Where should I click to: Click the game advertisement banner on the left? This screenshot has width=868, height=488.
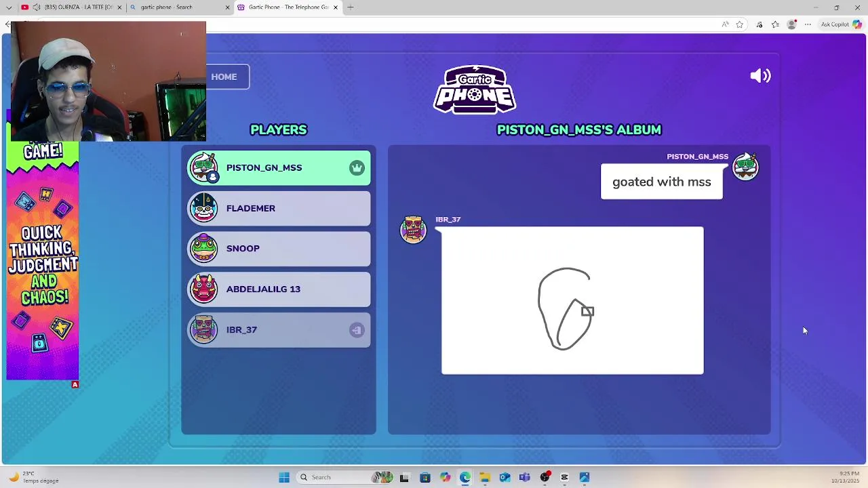click(43, 261)
